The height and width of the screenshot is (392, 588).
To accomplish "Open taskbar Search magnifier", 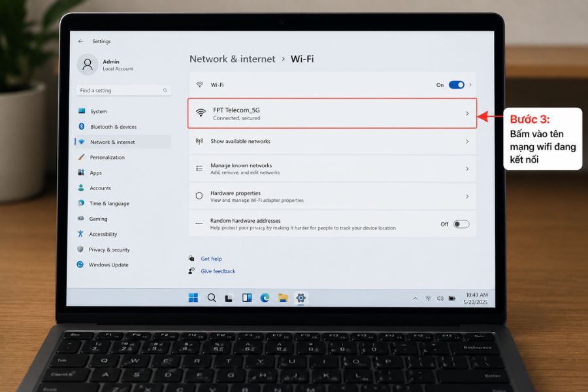I will (x=212, y=297).
